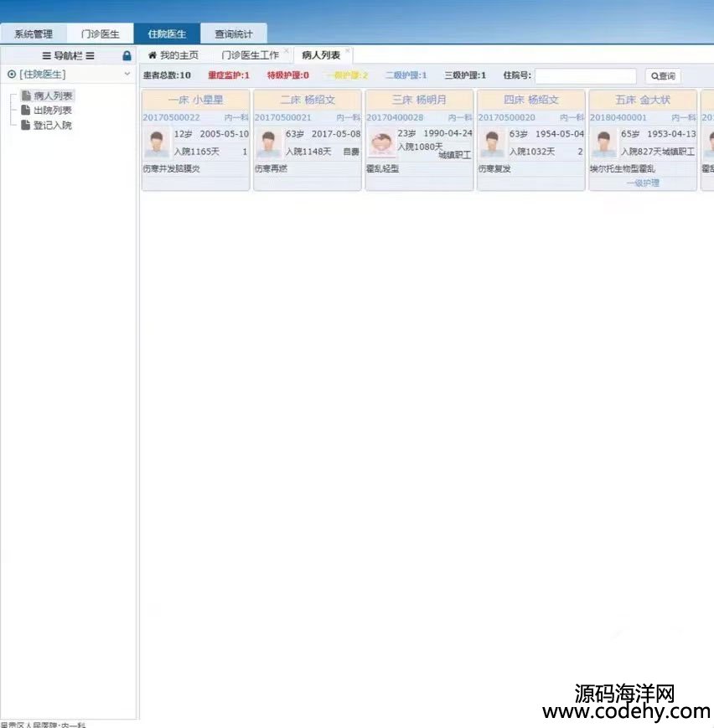Open the 四床 杨绍文 patient card header
Screen dimensions: 714x728
[x=531, y=100]
